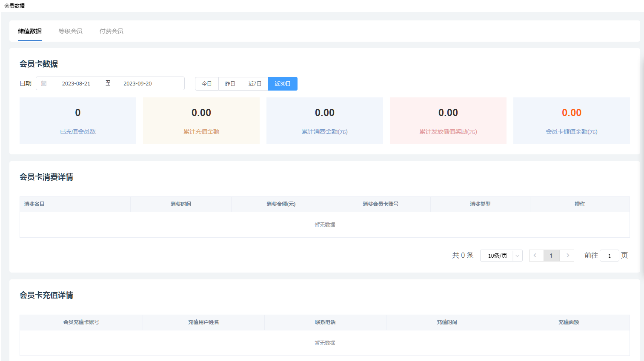
Task: Click the 累计发放储值奖励(元) stat card
Action: click(448, 121)
